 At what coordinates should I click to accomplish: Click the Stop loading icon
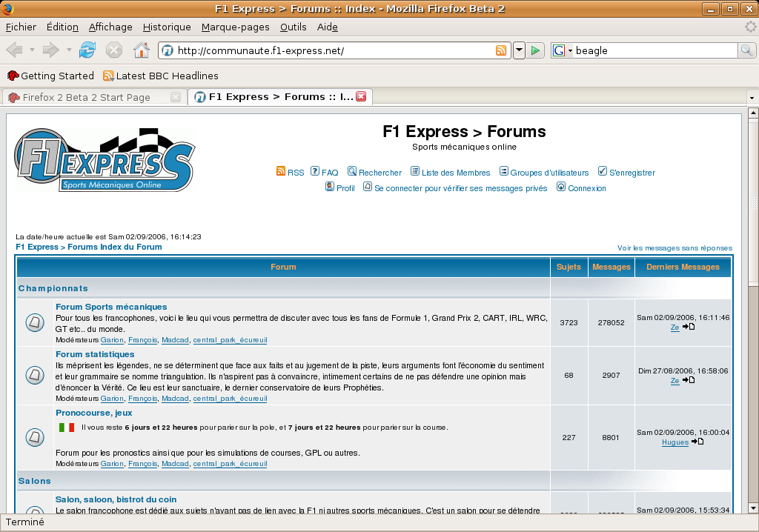(x=113, y=50)
